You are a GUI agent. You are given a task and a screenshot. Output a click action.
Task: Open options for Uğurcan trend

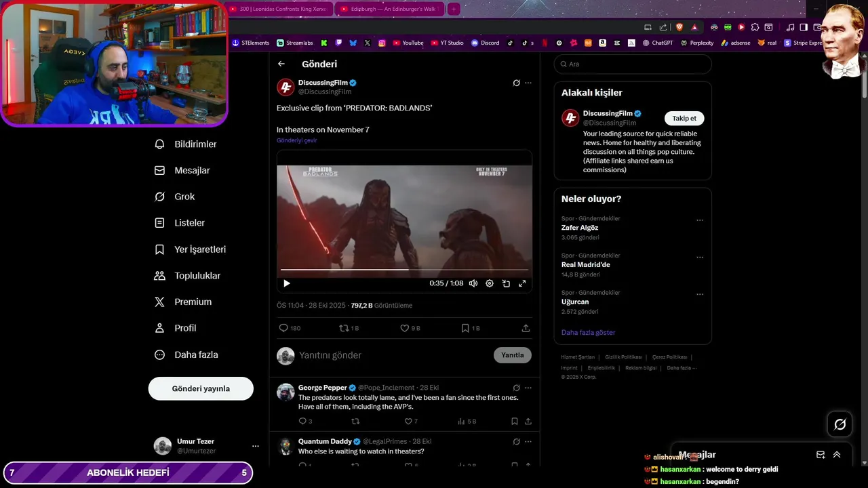(700, 295)
